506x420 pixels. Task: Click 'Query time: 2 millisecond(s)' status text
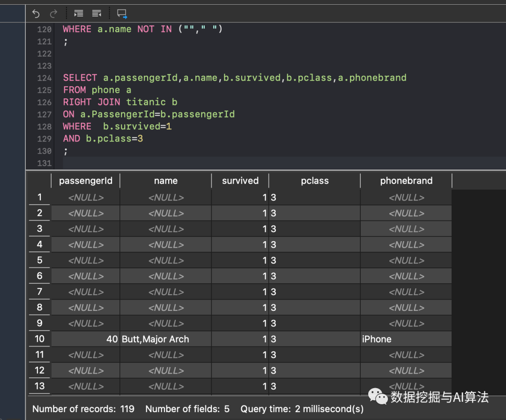pos(302,409)
